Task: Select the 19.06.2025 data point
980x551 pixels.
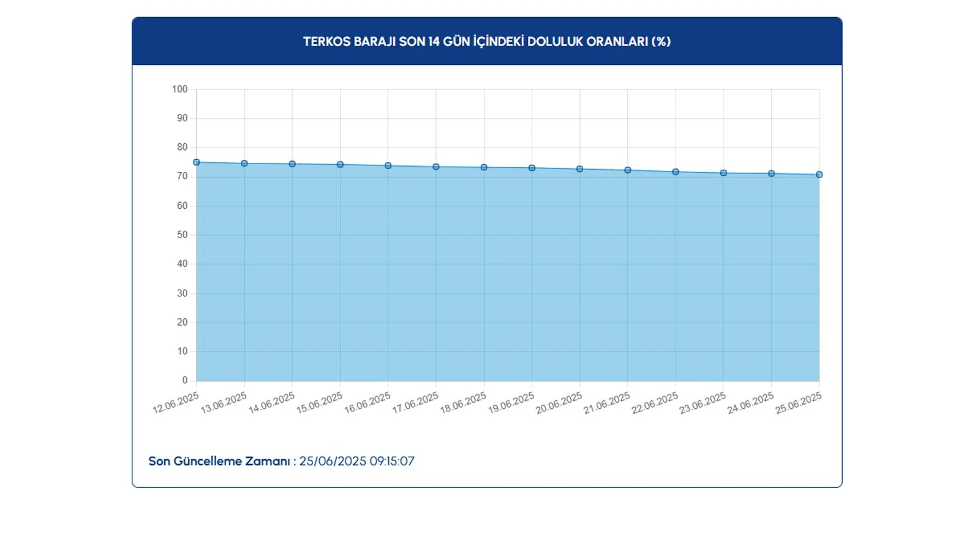Action: click(532, 168)
